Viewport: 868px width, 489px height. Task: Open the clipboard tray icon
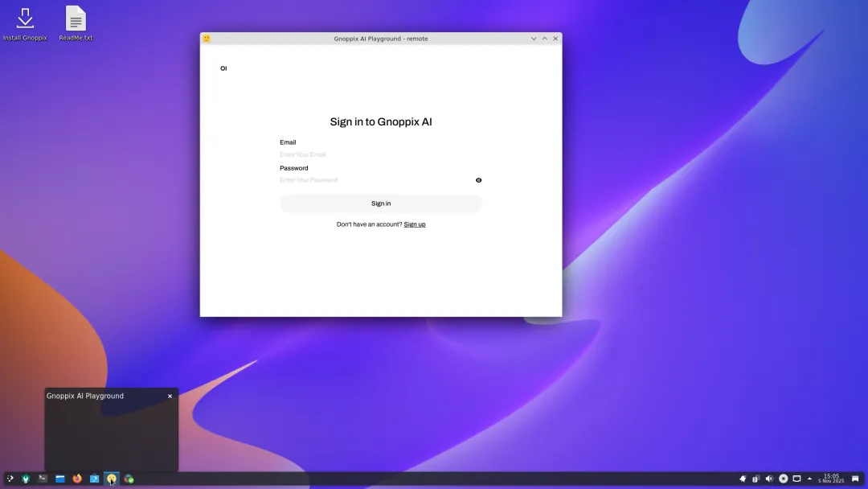point(755,479)
